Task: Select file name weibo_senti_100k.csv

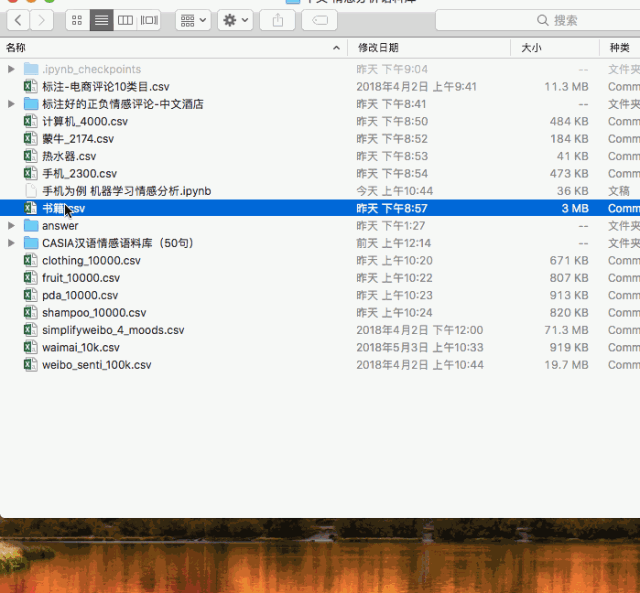Action: tap(97, 365)
